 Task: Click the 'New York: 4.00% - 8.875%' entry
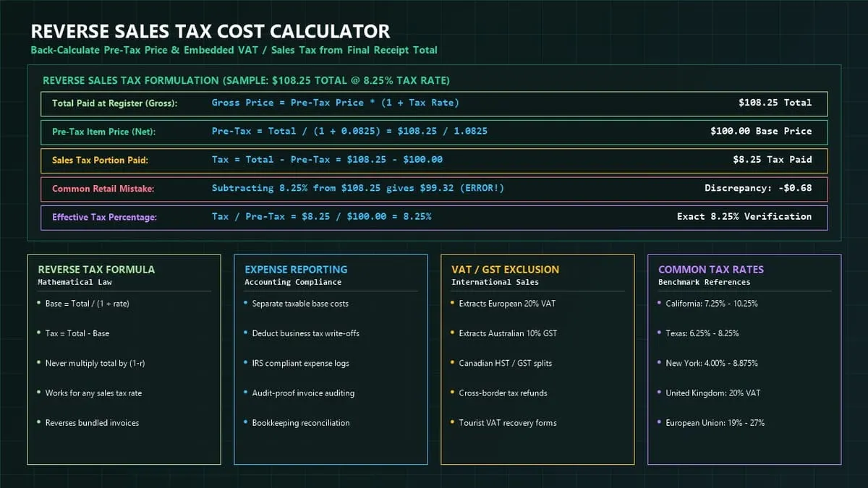[x=712, y=363]
